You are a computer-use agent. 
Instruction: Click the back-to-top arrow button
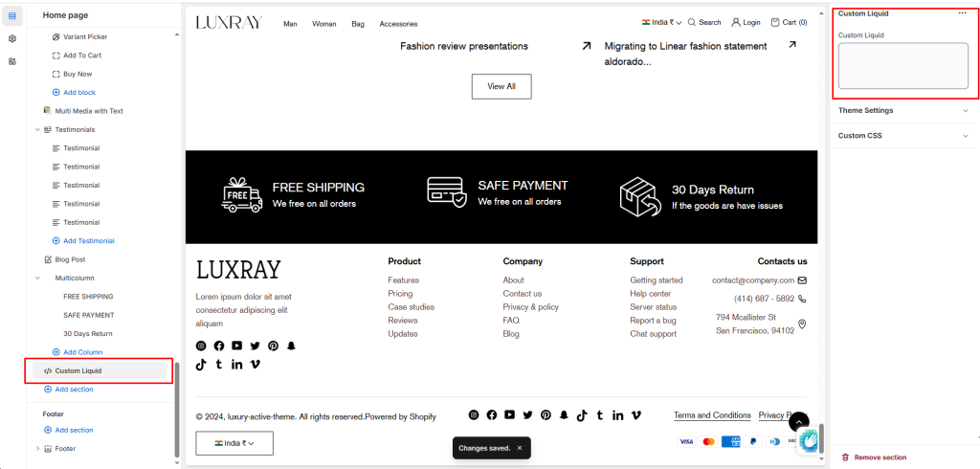click(x=799, y=422)
